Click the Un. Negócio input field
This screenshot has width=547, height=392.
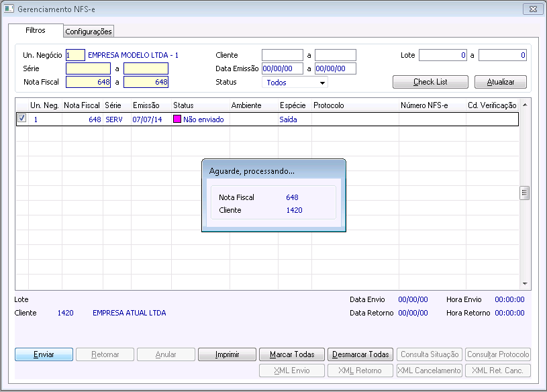pyautogui.click(x=75, y=55)
